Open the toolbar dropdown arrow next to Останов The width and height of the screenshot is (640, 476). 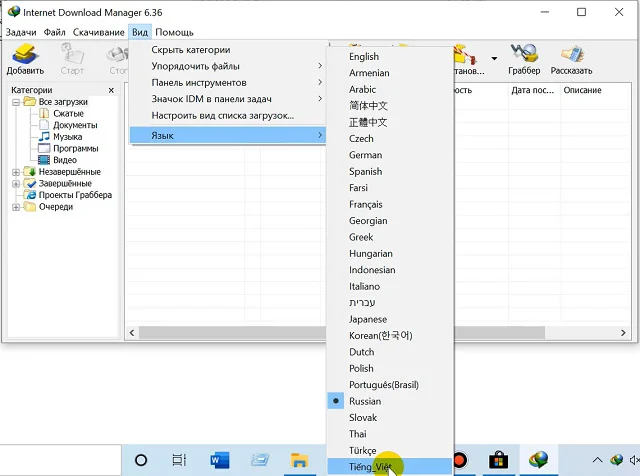[x=494, y=58]
